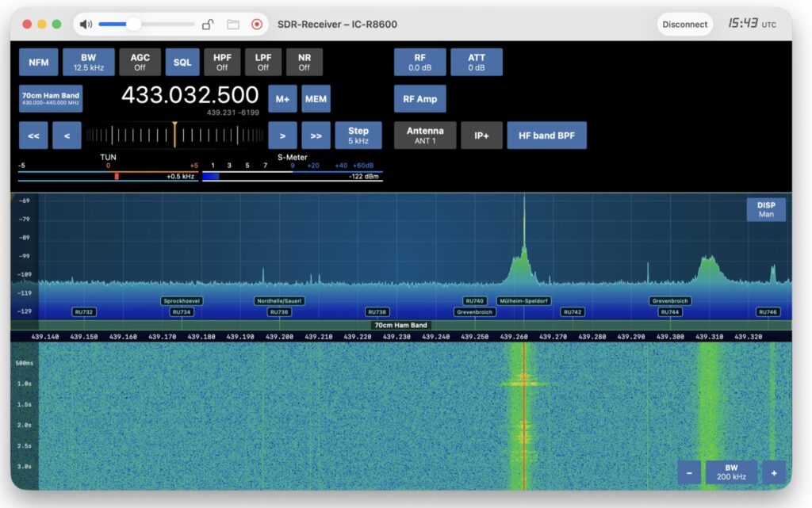
Task: Start recording with the red record icon
Action: tap(257, 25)
